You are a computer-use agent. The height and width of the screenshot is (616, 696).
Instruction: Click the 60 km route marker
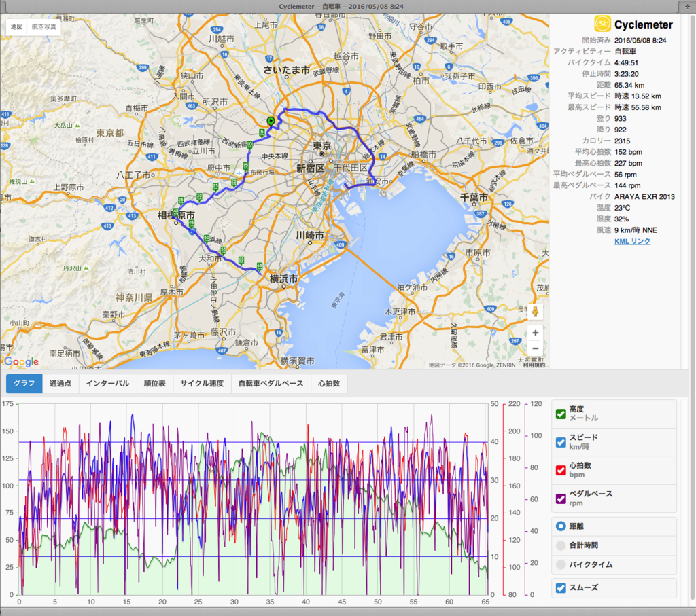click(241, 260)
